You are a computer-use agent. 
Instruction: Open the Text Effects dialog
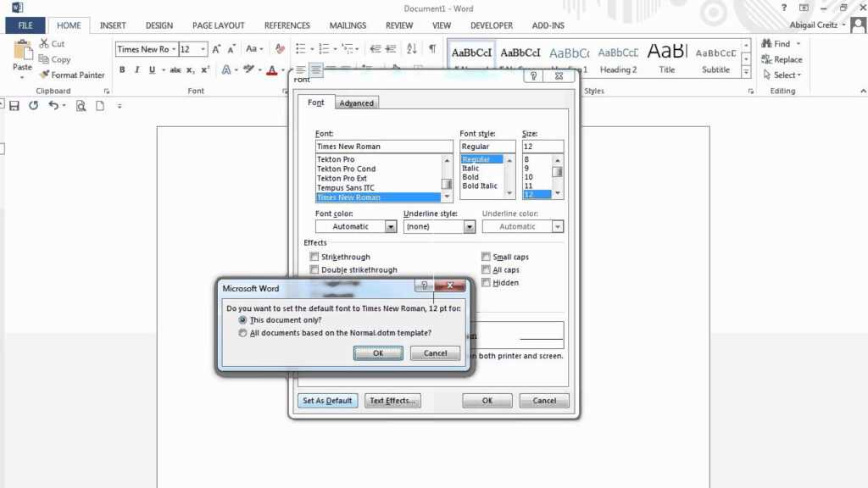tap(392, 400)
